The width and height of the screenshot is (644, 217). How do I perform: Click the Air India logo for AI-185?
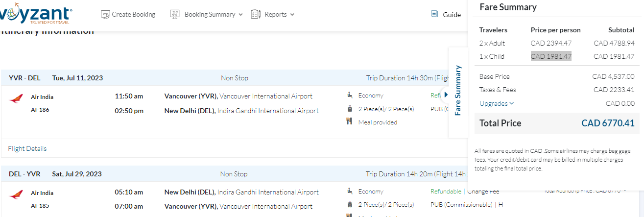16,195
